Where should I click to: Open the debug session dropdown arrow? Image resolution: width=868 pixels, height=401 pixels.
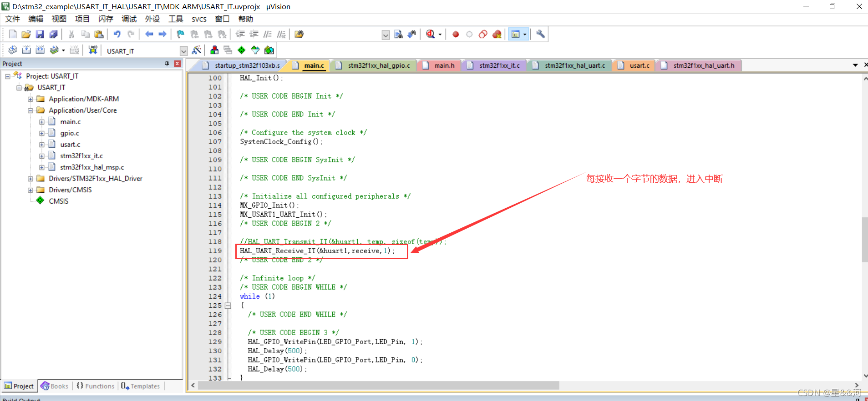440,35
